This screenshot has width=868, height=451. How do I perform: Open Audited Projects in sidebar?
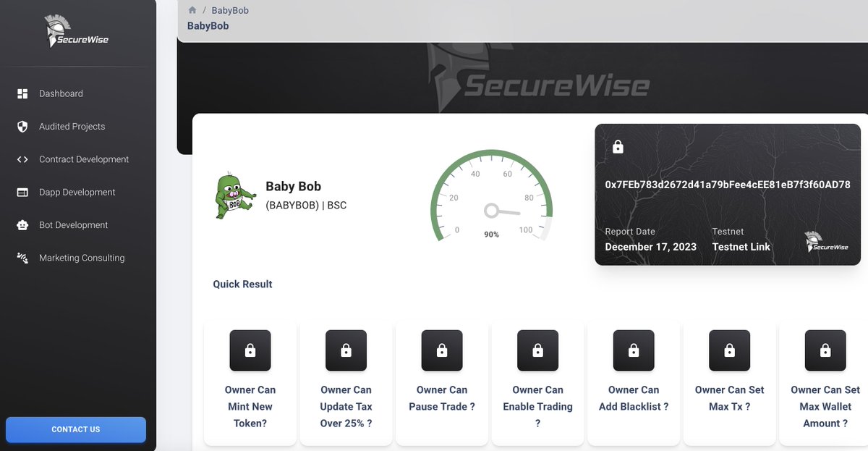(72, 127)
